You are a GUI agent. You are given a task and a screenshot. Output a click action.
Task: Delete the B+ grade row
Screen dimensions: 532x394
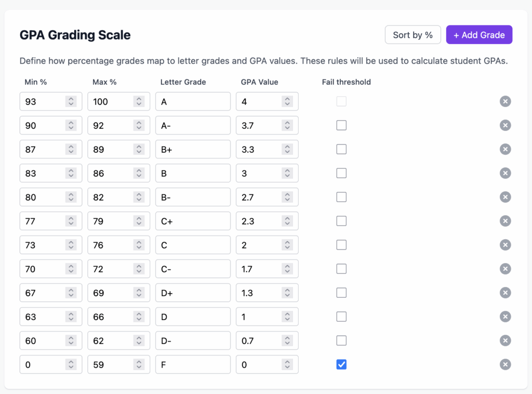click(x=505, y=149)
